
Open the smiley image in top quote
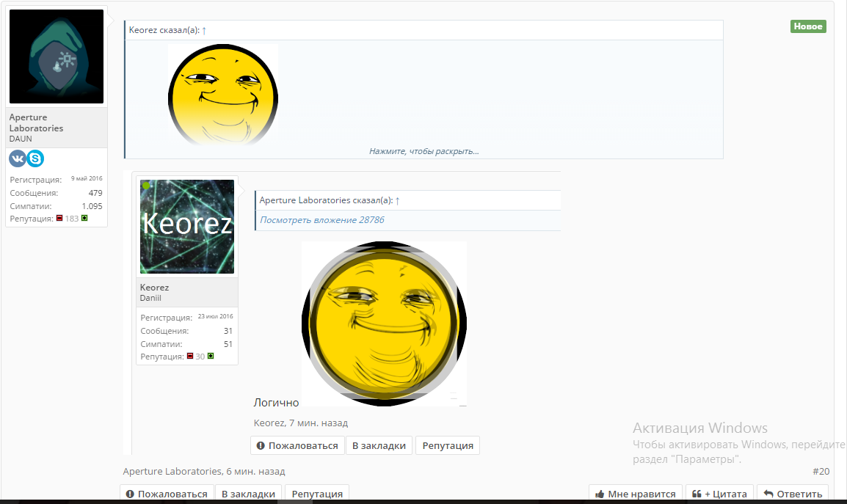(223, 95)
